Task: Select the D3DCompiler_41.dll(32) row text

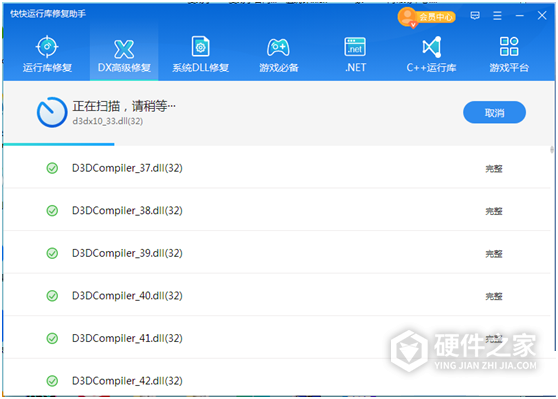Action: pos(127,338)
